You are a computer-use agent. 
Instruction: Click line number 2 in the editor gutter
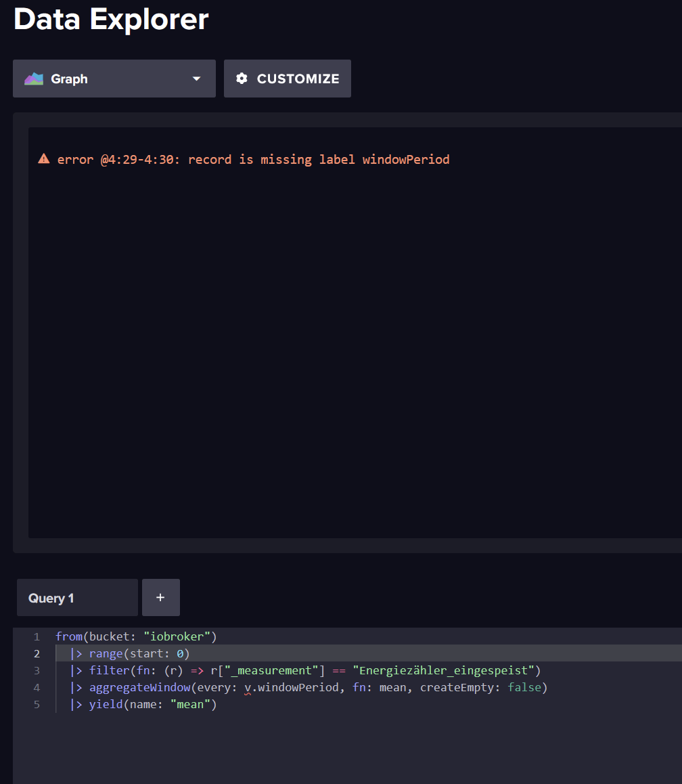(x=37, y=653)
